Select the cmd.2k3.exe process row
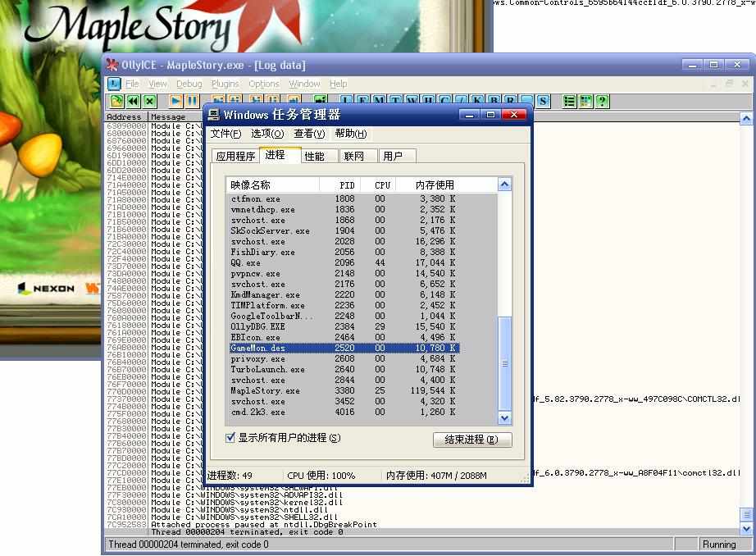The image size is (756, 556). [x=344, y=412]
